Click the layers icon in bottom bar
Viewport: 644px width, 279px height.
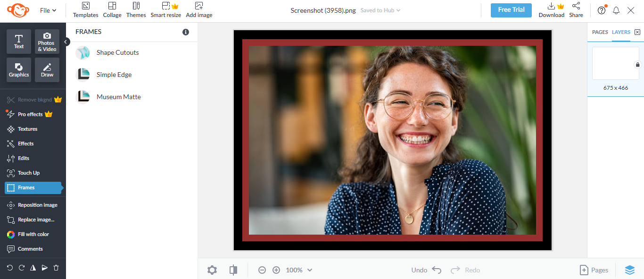(x=630, y=270)
